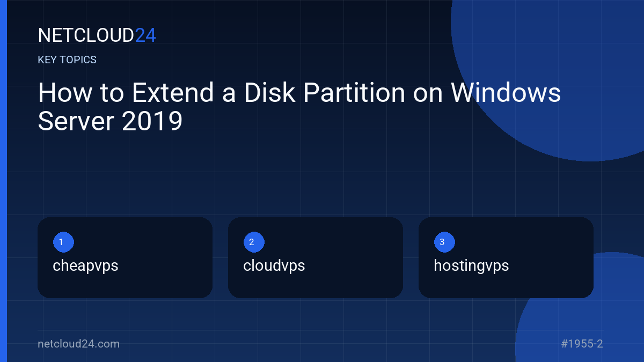Click the number 1 badge on the cheapvps card
The height and width of the screenshot is (362, 644).
click(x=63, y=242)
